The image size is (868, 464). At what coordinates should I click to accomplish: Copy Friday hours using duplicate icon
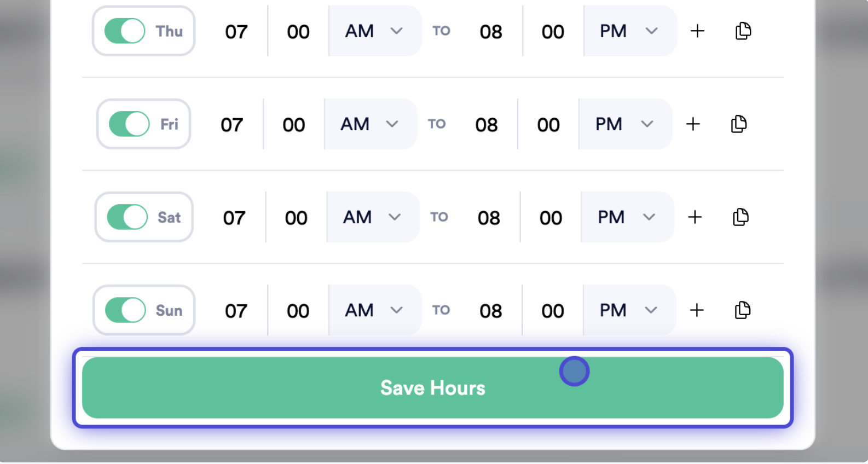click(738, 124)
